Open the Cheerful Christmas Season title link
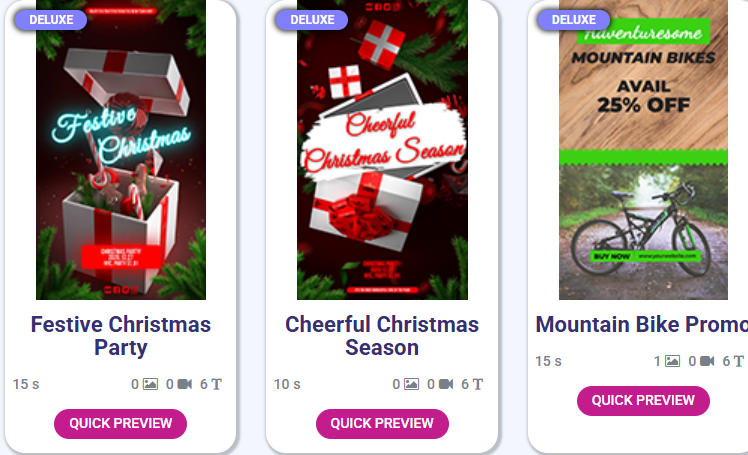748x455 pixels. pyautogui.click(x=382, y=336)
